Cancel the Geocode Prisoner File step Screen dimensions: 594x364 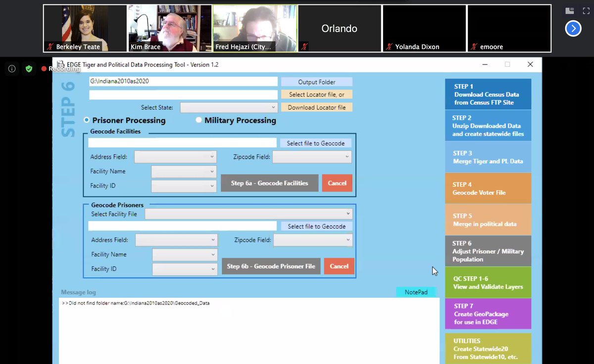tap(339, 266)
